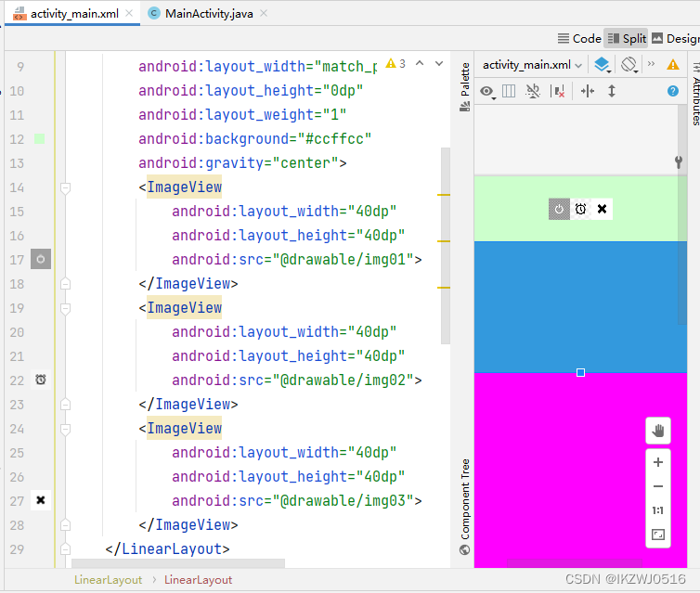The height and width of the screenshot is (593, 700).
Task: Close the MainActivity.java tab
Action: click(264, 13)
